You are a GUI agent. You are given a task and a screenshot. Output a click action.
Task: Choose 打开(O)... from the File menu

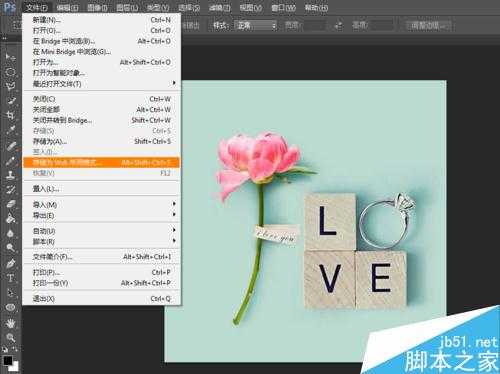click(x=102, y=31)
